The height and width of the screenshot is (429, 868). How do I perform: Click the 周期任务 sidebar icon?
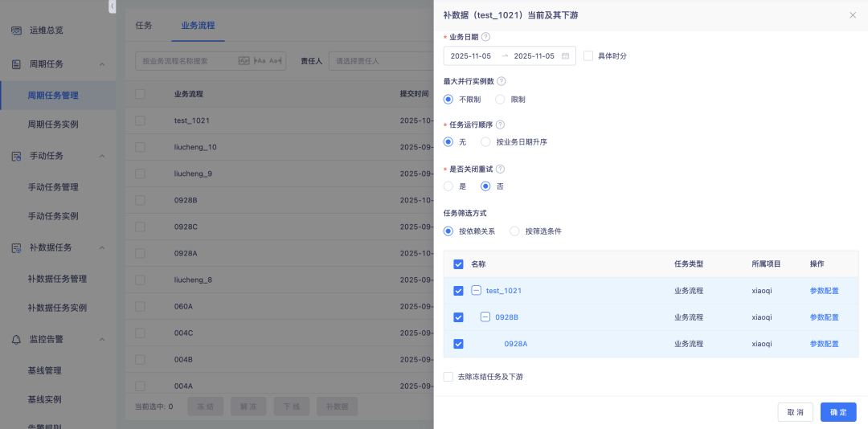point(17,64)
